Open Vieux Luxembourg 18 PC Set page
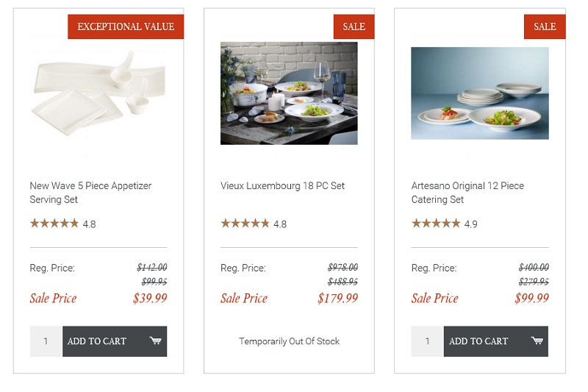This screenshot has width=588, height=392. click(x=282, y=185)
